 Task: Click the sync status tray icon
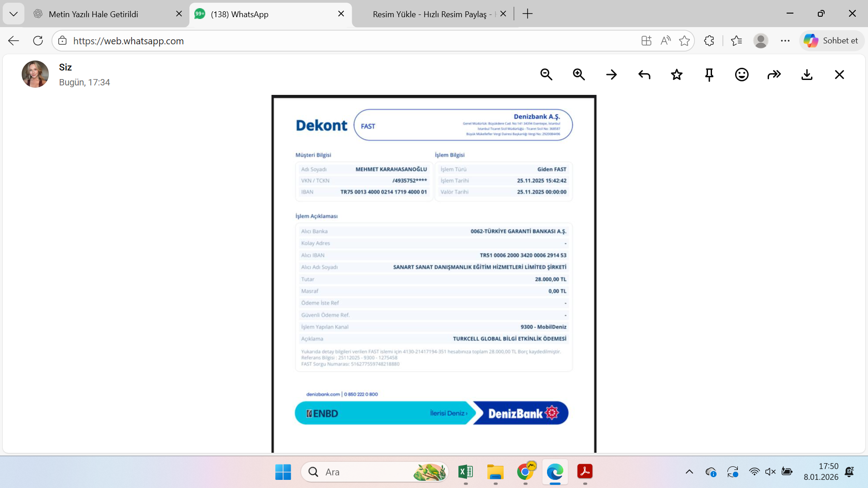point(733,472)
